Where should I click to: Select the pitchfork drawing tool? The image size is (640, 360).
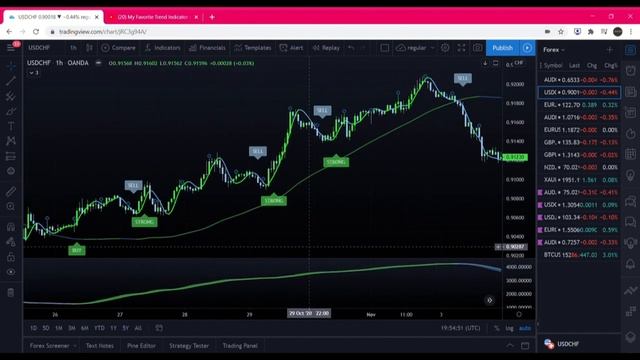tap(11, 96)
